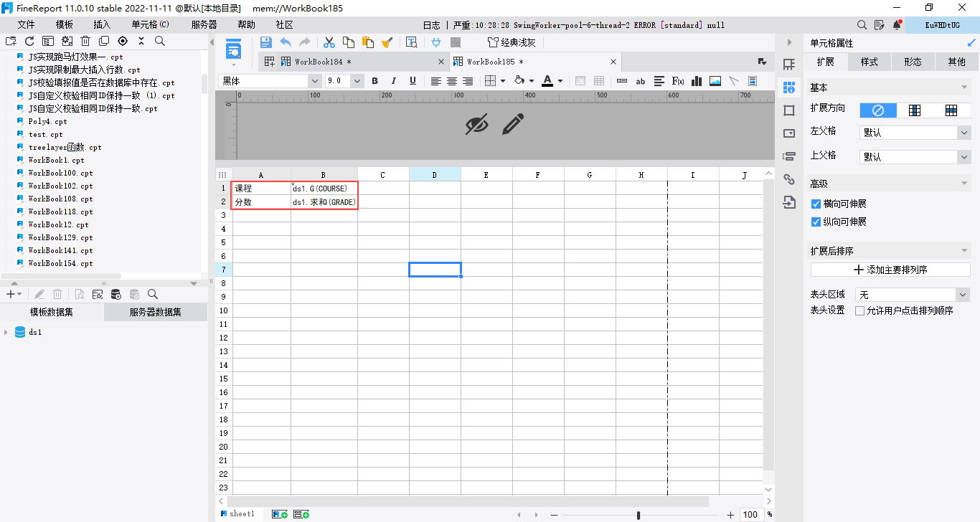This screenshot has width=980, height=522.
Task: Switch to the 服务器数据集 tab
Action: [156, 312]
